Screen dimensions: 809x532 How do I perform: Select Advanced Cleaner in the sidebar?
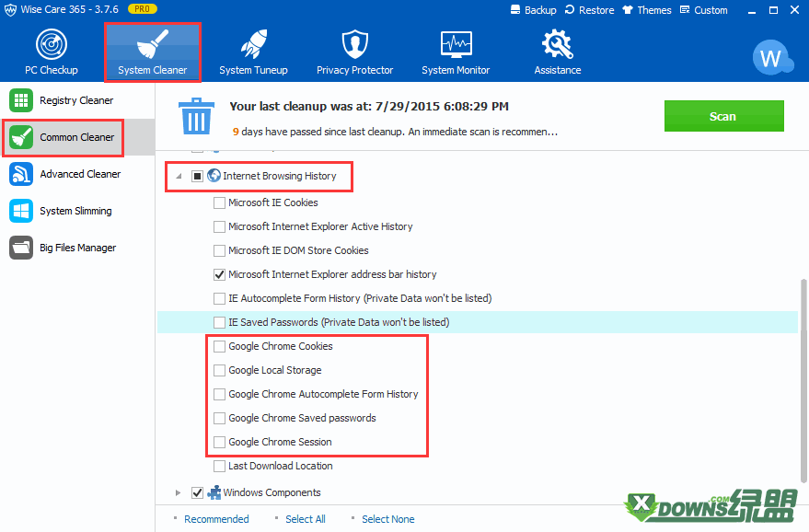click(x=77, y=174)
